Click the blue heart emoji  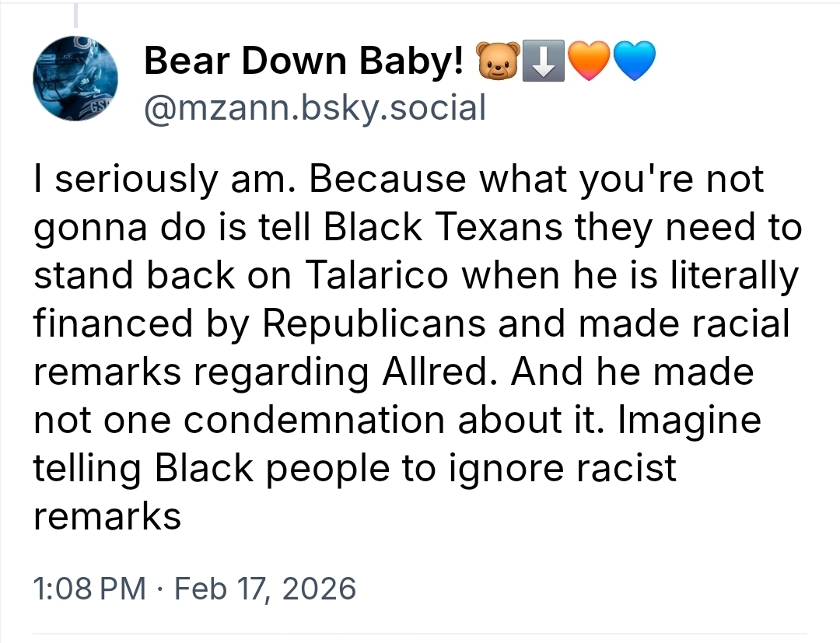635,62
